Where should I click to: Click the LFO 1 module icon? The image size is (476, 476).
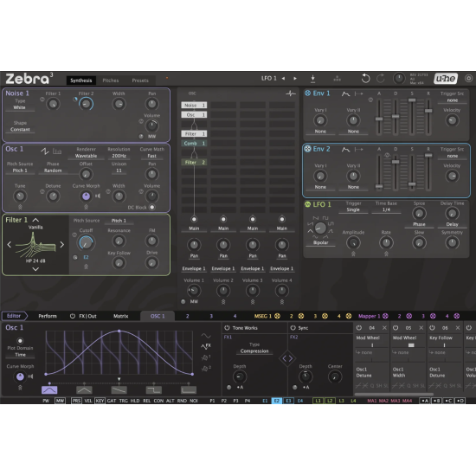(307, 204)
